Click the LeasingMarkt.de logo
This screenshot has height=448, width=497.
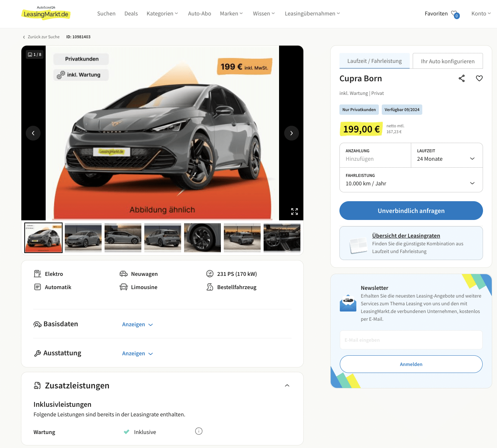pyautogui.click(x=46, y=13)
